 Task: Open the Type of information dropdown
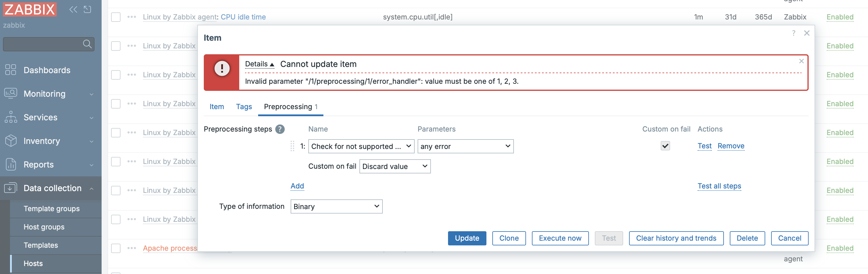pos(336,206)
